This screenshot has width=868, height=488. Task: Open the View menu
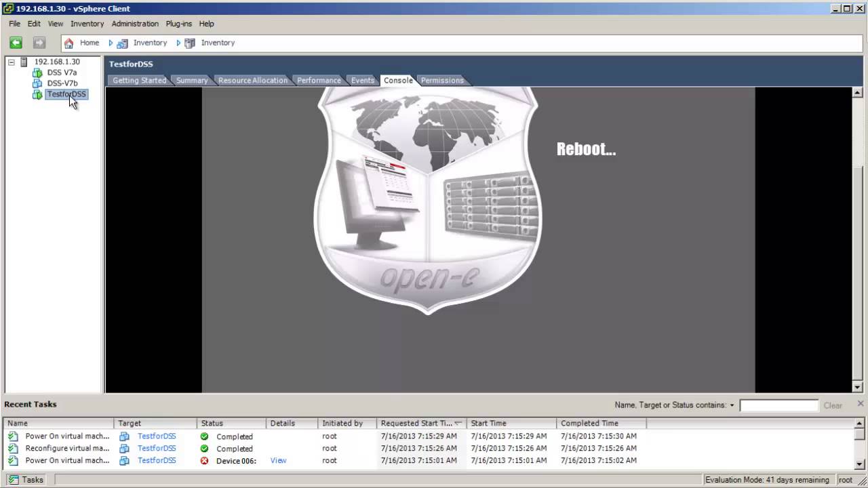tap(56, 24)
